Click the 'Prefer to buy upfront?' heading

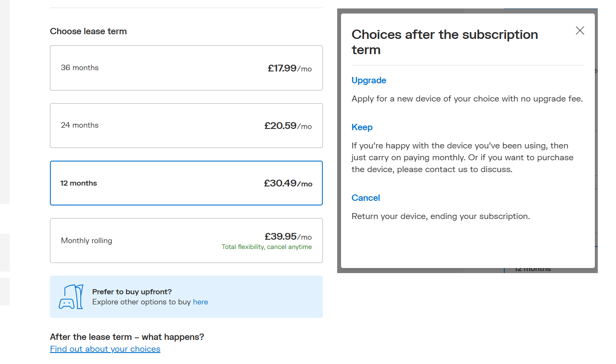[x=132, y=292]
